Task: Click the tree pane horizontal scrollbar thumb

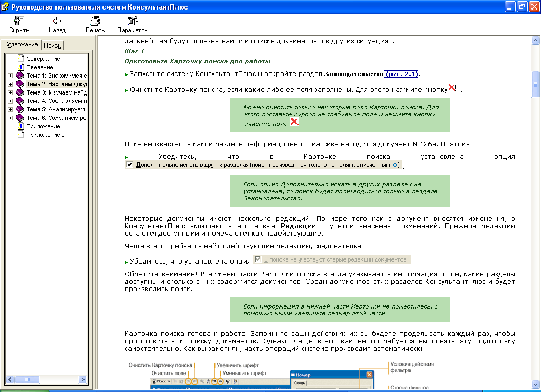Action: tap(27, 379)
